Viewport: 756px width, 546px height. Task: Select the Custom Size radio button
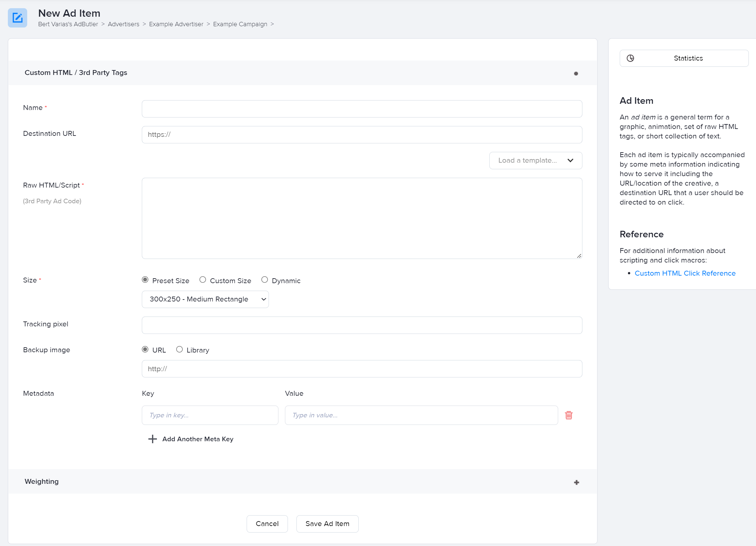(202, 280)
